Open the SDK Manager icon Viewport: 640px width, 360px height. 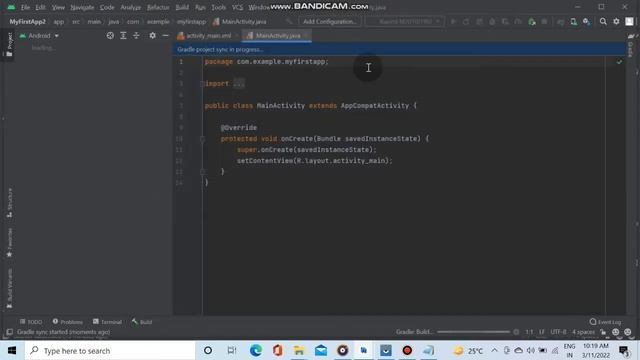587,22
